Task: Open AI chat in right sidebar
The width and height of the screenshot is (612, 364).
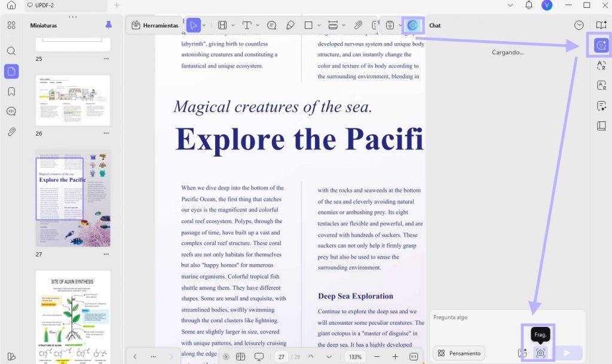Action: pyautogui.click(x=601, y=45)
